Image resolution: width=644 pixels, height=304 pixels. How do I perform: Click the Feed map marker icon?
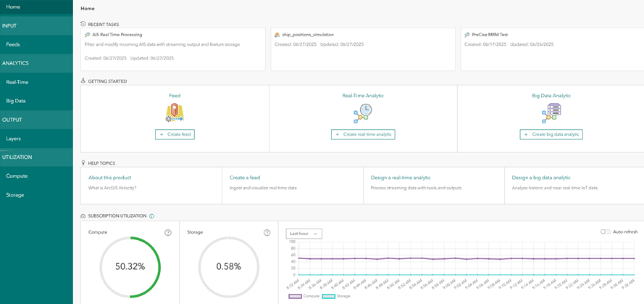[x=175, y=112]
